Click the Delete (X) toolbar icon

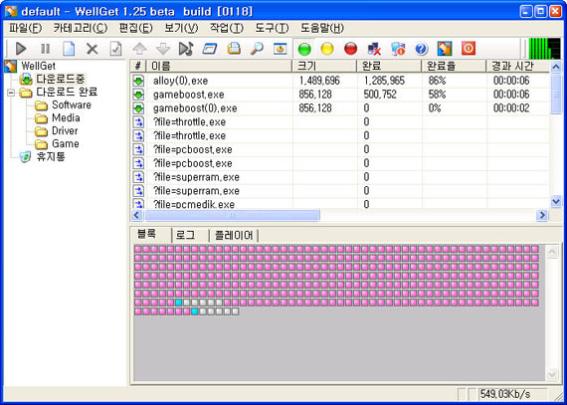(x=92, y=49)
